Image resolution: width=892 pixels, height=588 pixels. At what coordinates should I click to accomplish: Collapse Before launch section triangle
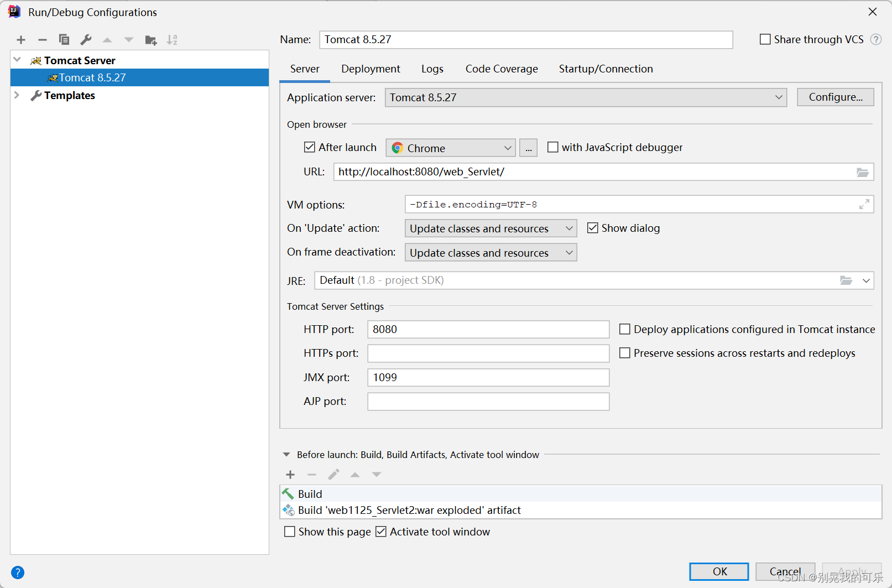[x=286, y=455]
